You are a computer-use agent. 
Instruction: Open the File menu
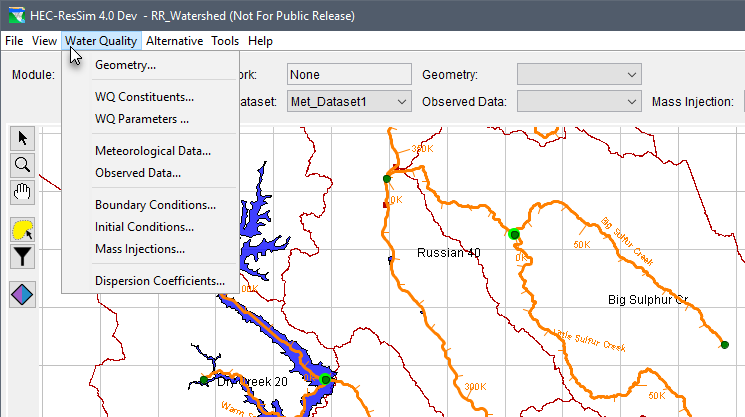coord(14,41)
